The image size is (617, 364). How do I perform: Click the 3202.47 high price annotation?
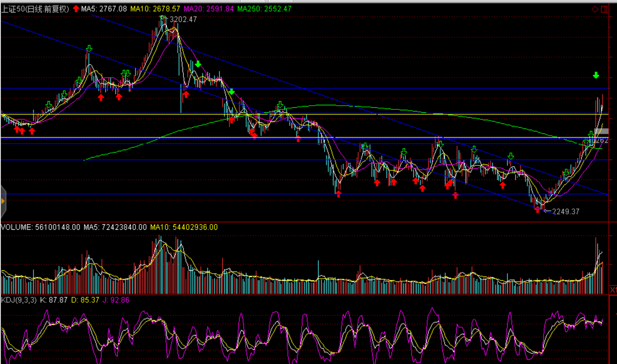[183, 19]
